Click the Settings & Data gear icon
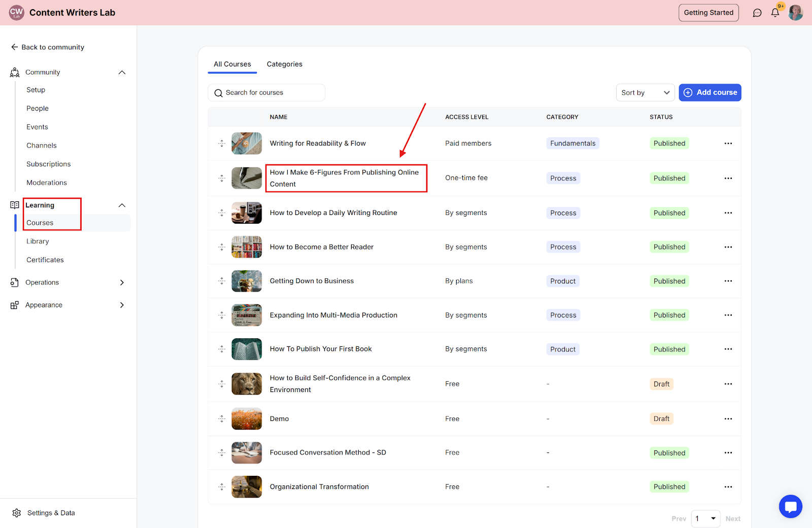The height and width of the screenshot is (528, 812). click(x=17, y=513)
